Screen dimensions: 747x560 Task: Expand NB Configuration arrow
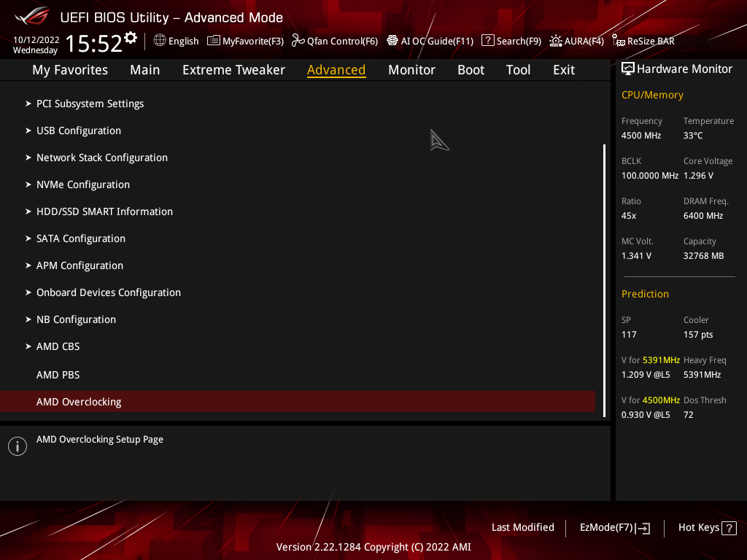[x=28, y=319]
